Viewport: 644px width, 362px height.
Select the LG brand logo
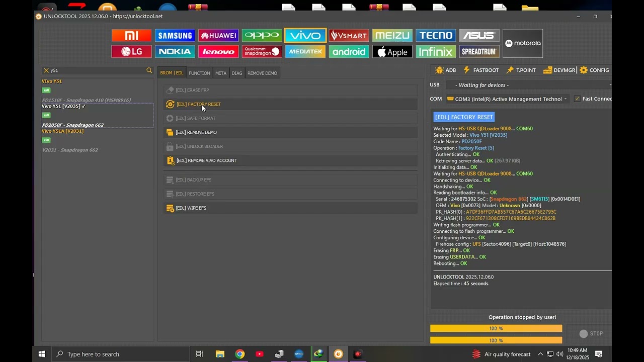(131, 52)
